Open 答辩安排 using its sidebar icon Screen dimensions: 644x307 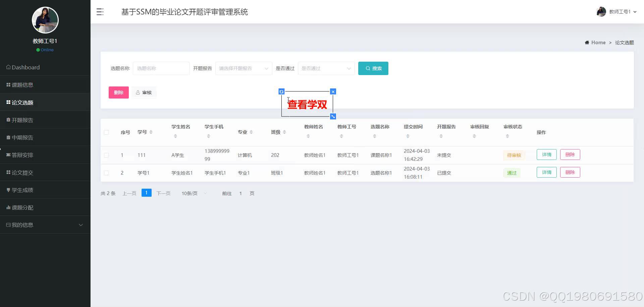(x=8, y=155)
